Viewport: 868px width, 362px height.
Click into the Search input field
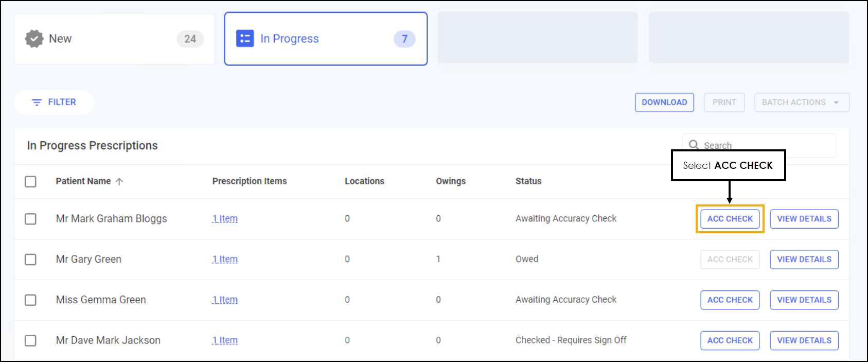coord(761,145)
